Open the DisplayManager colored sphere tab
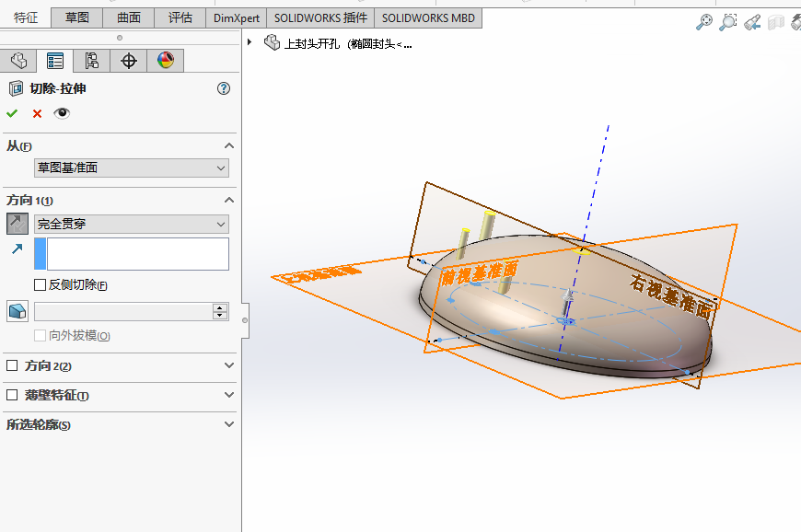 click(x=165, y=61)
